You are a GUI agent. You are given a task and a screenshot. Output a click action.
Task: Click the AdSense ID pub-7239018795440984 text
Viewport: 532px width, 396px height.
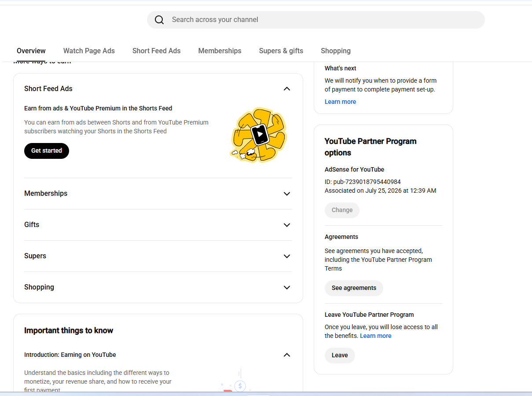click(x=363, y=182)
